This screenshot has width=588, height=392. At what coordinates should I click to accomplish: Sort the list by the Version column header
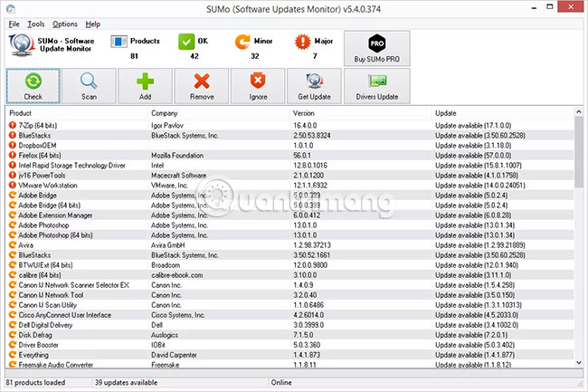(361, 113)
